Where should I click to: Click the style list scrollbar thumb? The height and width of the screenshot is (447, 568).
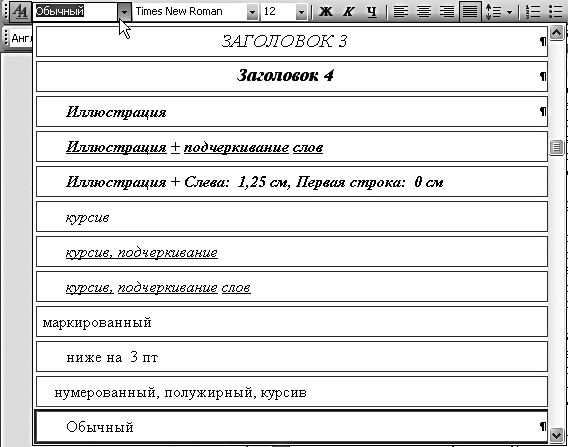click(556, 147)
